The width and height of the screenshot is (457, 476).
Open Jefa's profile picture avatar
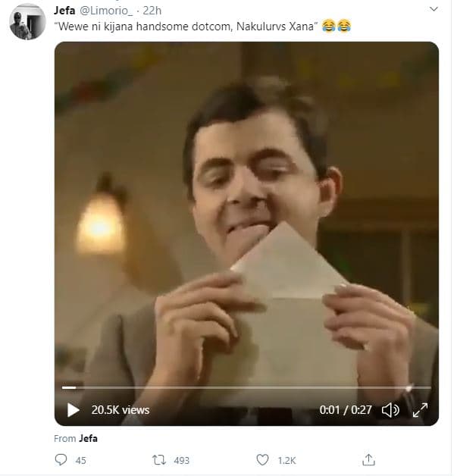pos(27,21)
